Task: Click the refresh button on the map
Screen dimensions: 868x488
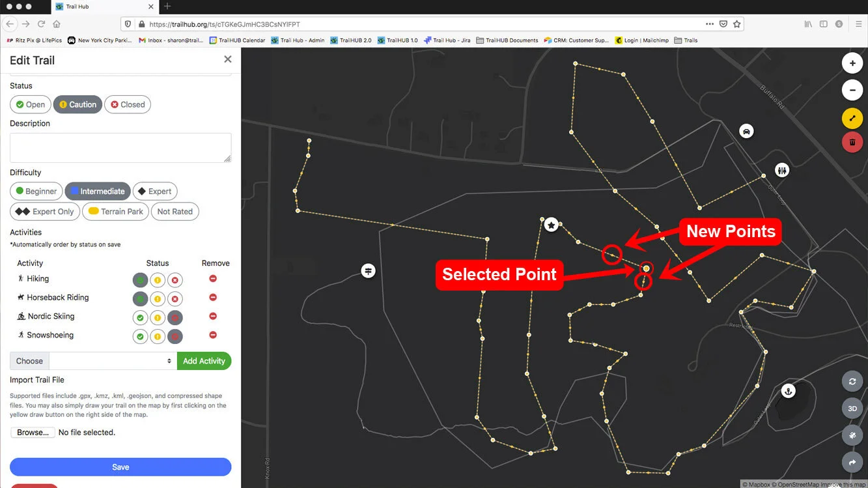Action: (x=852, y=382)
